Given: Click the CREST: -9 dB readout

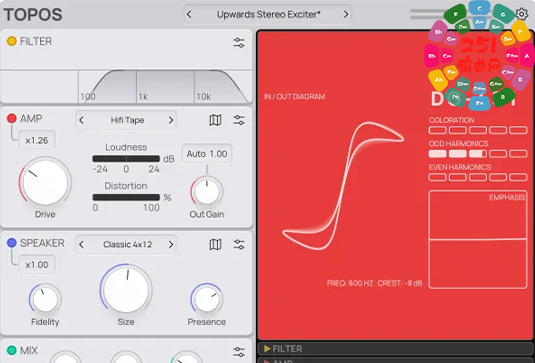Looking at the screenshot, I should 400,283.
